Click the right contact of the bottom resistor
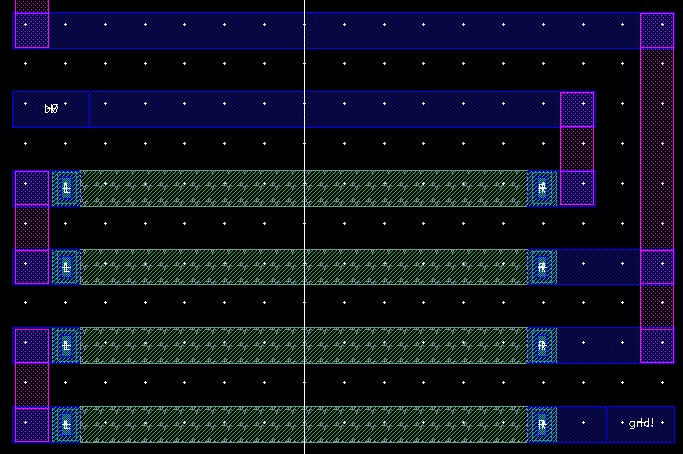 542,424
